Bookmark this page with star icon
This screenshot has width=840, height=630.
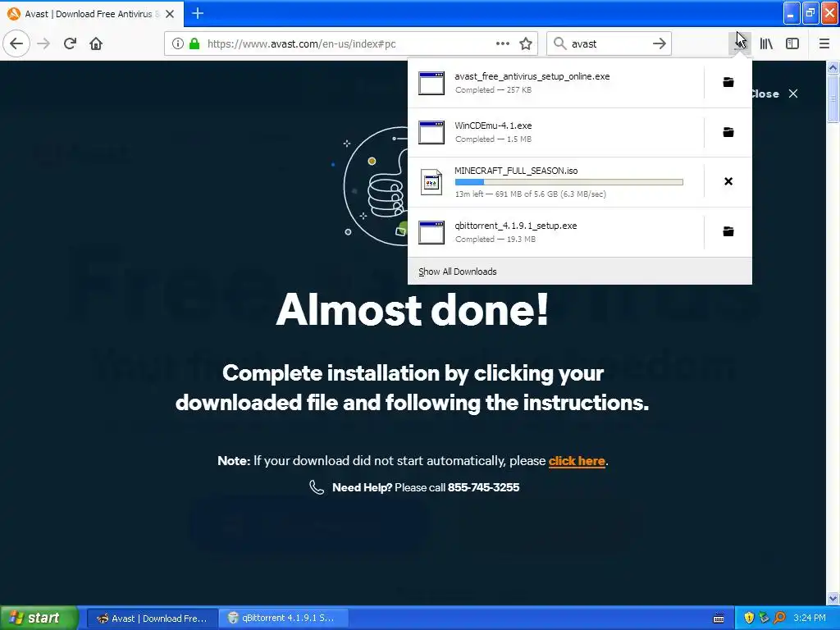(x=526, y=43)
